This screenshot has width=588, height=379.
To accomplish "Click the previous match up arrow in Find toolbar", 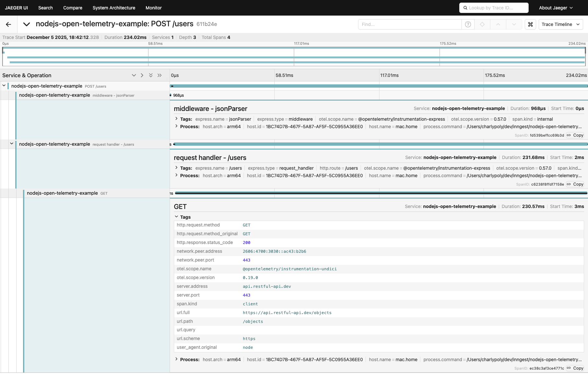I will click(x=498, y=24).
